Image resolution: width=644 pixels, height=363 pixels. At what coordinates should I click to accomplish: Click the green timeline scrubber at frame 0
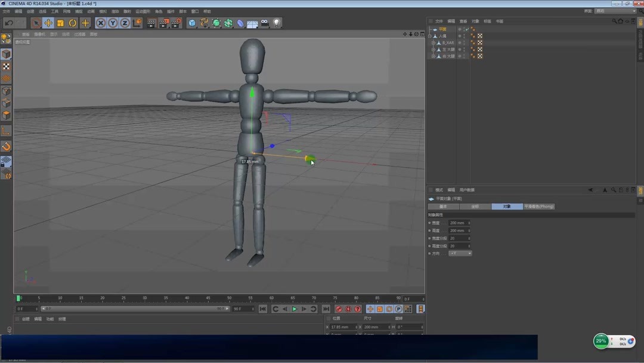click(x=19, y=297)
